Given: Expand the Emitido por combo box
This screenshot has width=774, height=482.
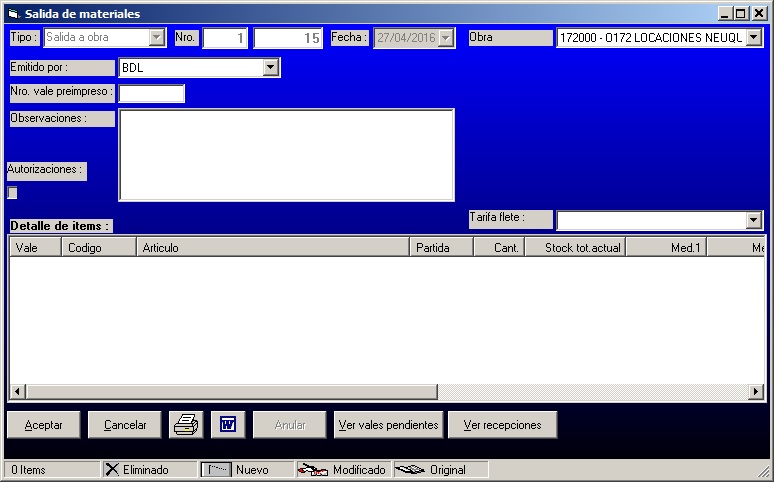Looking at the screenshot, I should (270, 68).
